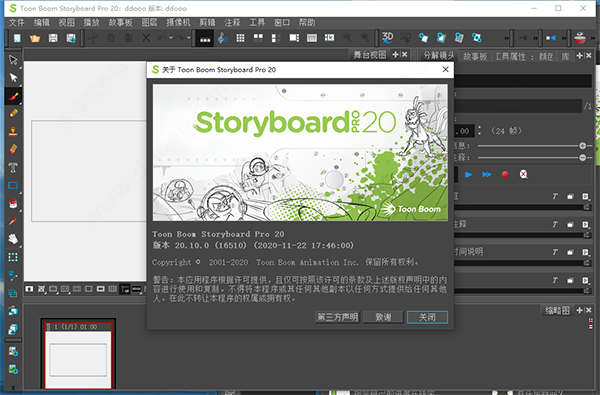The image size is (600, 395).
Task: Select the Text tool
Action: 13,167
